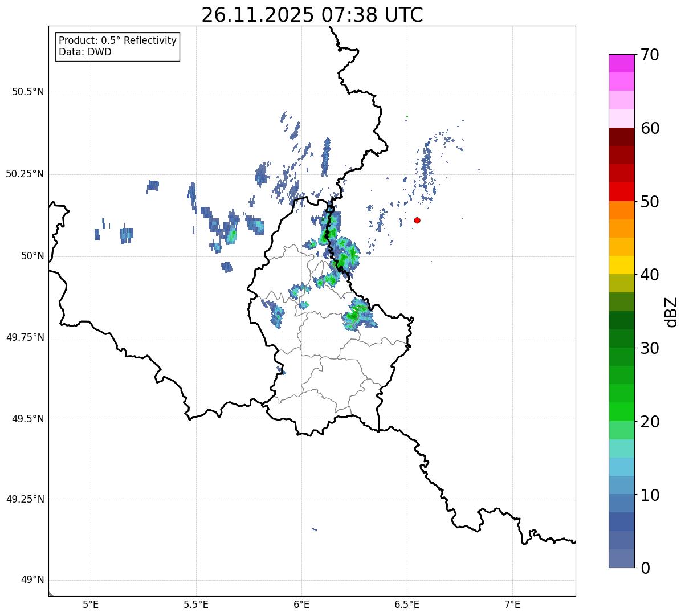Click the 5°E longitude label
Screen dimensions: 685x616
[x=91, y=604]
